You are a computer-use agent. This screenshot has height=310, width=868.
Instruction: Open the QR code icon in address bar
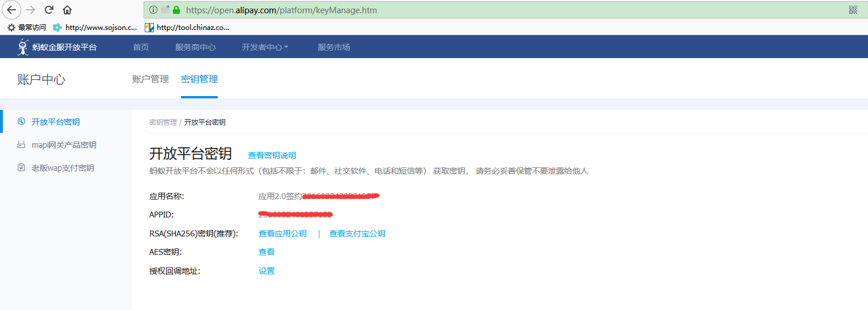coord(853,10)
